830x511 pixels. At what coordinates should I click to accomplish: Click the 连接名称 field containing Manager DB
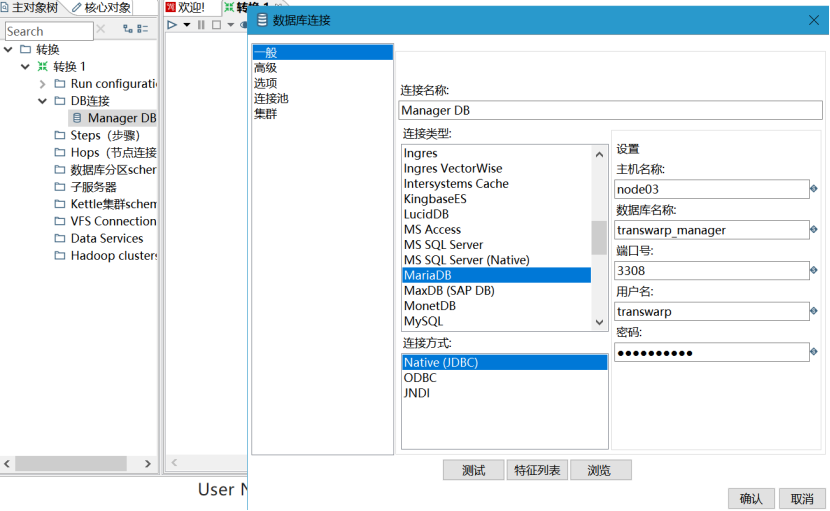tap(610, 110)
